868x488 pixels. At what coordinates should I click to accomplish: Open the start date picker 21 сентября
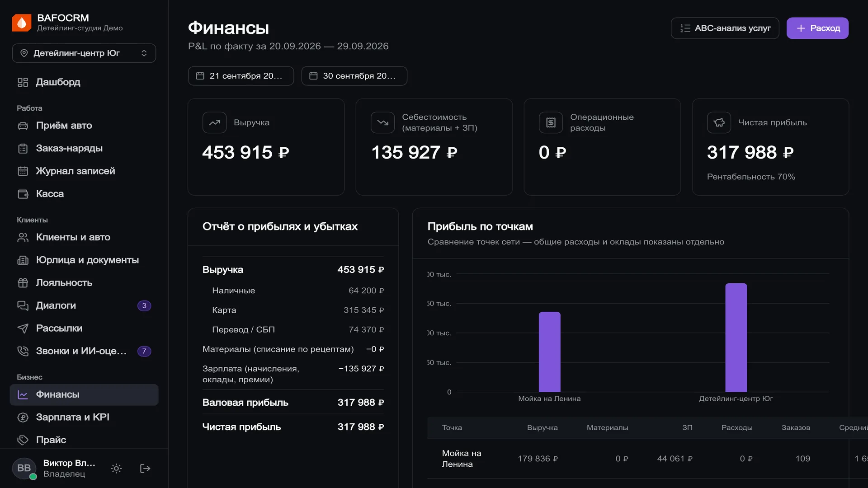[x=241, y=76]
